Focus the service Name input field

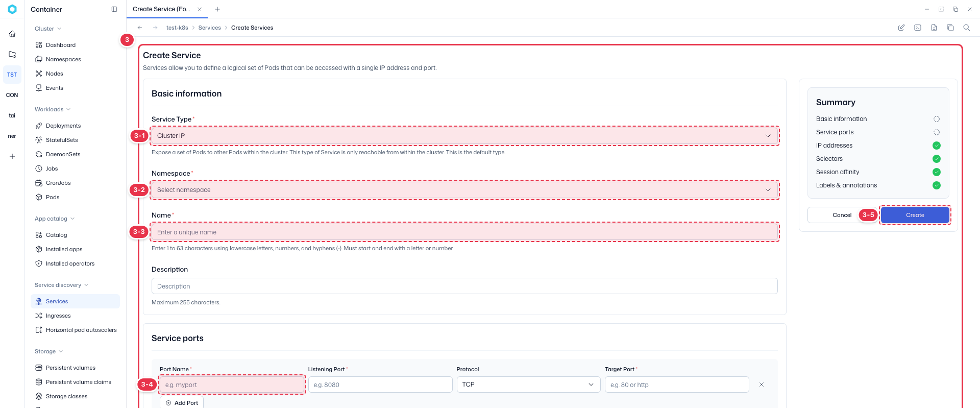(x=464, y=232)
